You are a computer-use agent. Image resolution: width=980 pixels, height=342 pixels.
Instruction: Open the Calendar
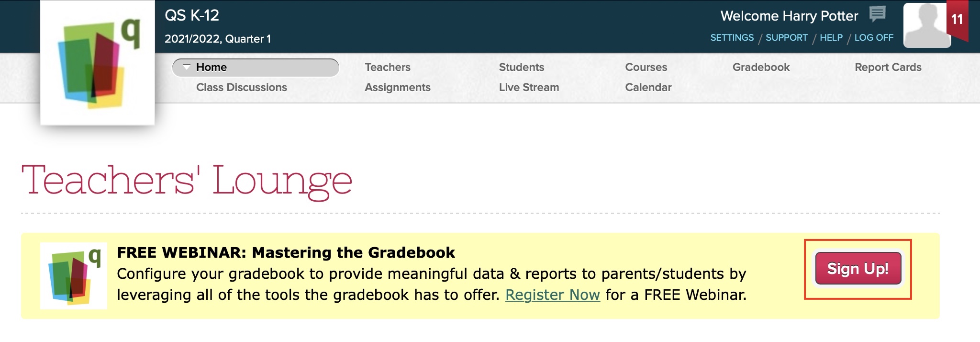pos(648,87)
